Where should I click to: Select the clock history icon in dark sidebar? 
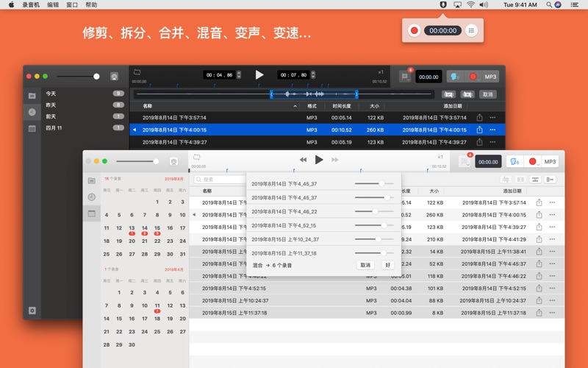(32, 112)
